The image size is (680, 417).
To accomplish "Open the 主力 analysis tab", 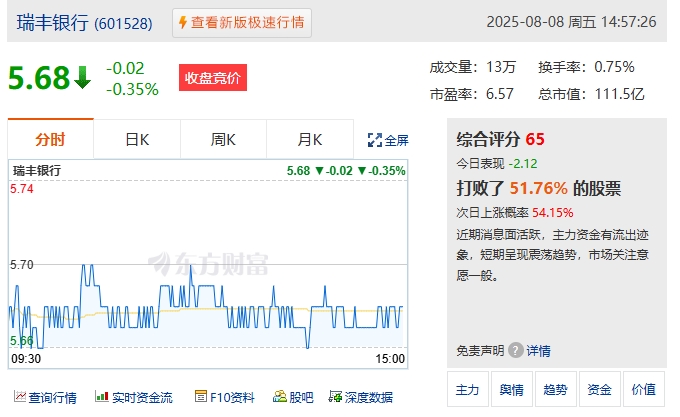I will pos(468,389).
